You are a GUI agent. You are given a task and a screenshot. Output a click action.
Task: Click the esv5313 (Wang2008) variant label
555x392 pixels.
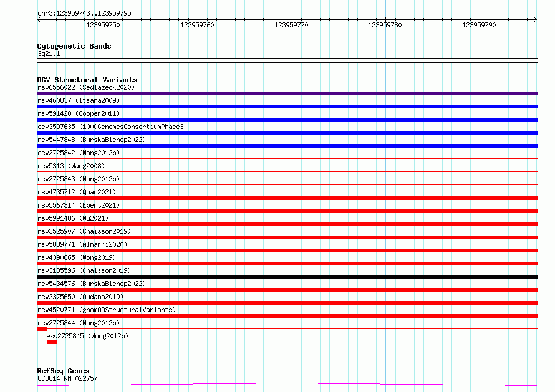tap(70, 166)
